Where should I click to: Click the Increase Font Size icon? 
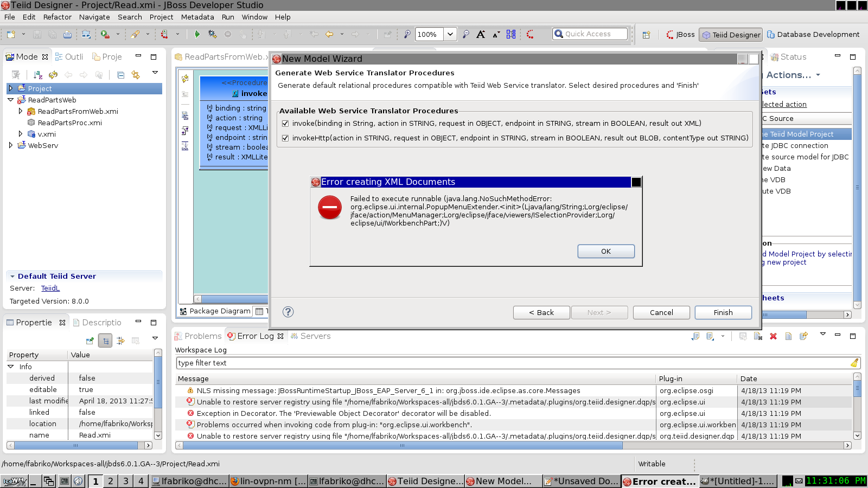pyautogui.click(x=481, y=34)
